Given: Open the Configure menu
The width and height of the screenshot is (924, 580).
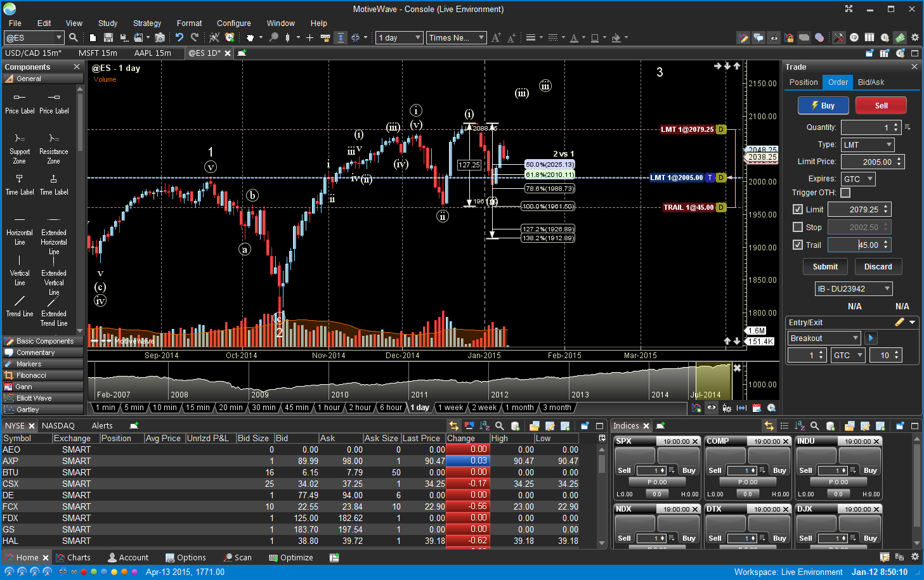Looking at the screenshot, I should [234, 23].
